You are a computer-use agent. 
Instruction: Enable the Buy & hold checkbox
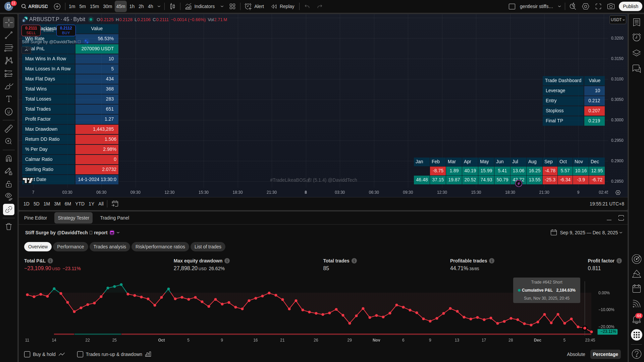pos(27,354)
